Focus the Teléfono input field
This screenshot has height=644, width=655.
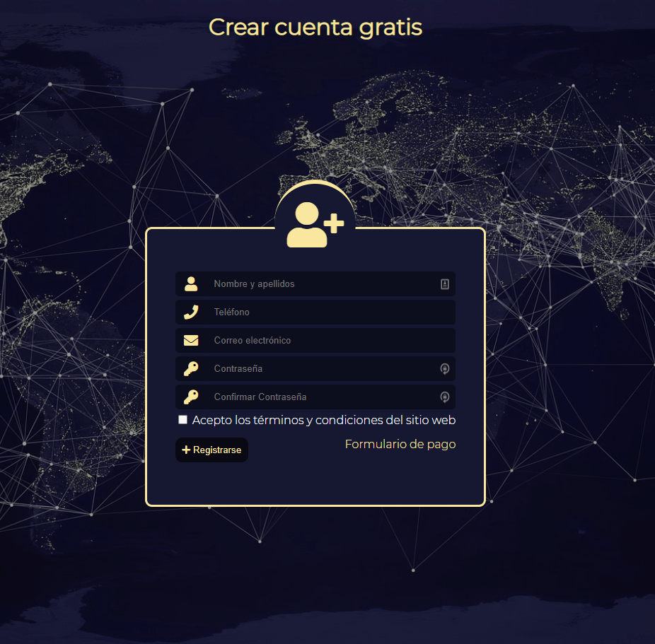(x=331, y=312)
